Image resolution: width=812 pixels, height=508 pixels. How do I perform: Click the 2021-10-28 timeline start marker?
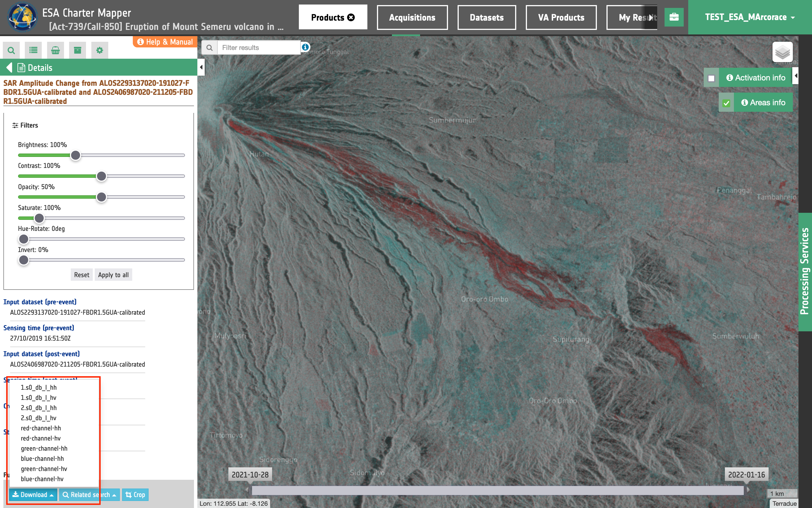pyautogui.click(x=250, y=474)
